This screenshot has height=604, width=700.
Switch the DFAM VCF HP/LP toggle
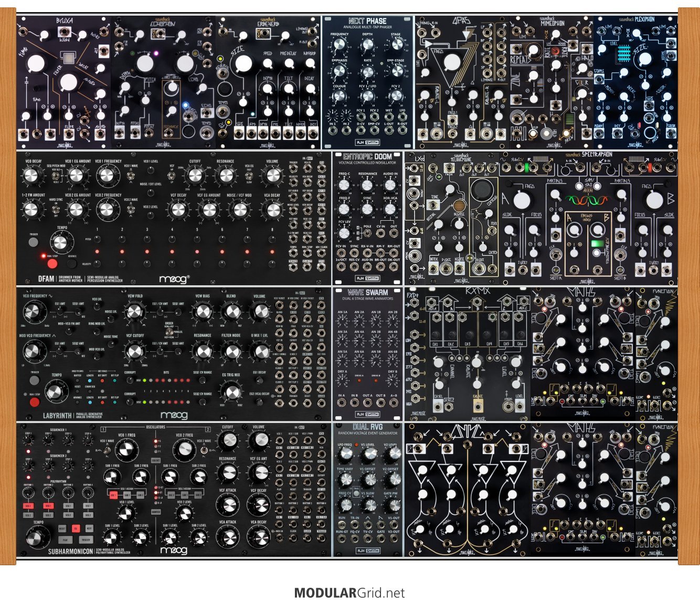tap(171, 176)
